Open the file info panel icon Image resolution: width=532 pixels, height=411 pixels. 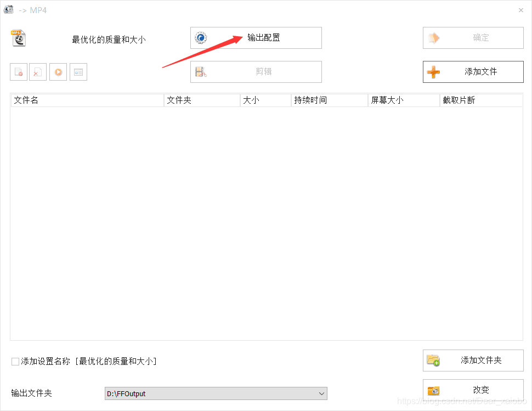pyautogui.click(x=78, y=71)
